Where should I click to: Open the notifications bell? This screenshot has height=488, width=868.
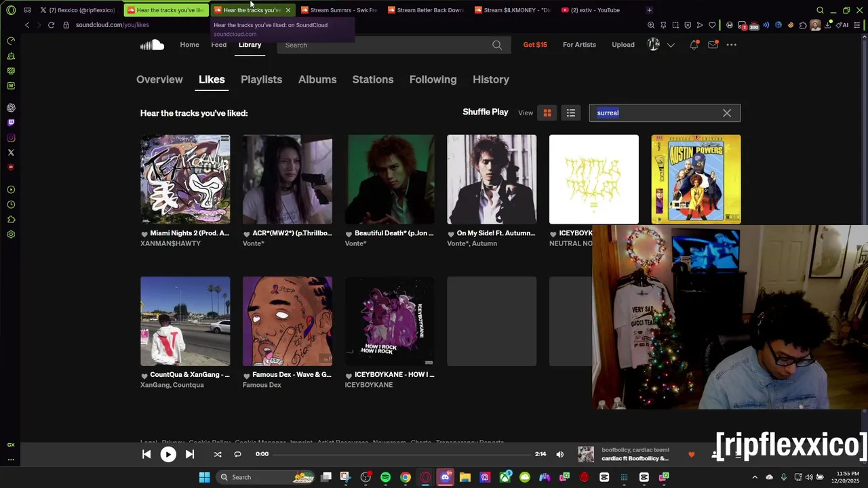coord(694,45)
